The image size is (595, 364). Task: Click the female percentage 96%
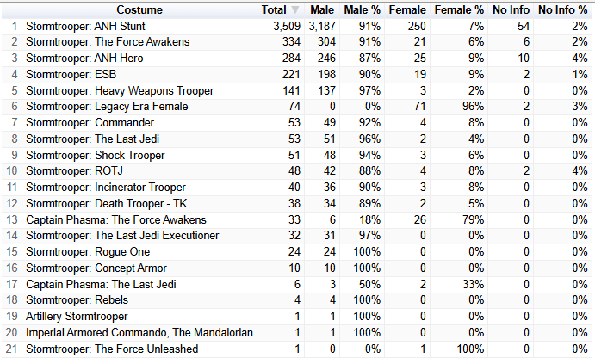click(x=473, y=107)
